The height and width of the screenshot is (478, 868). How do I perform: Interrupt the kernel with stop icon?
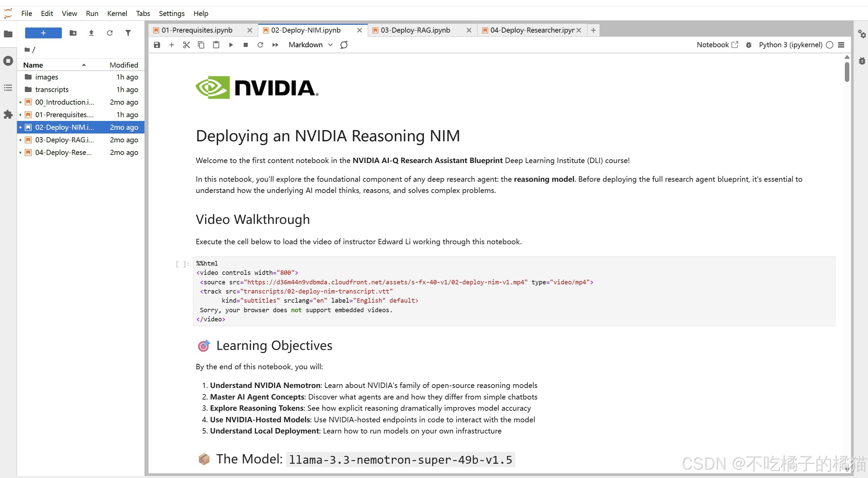point(246,45)
